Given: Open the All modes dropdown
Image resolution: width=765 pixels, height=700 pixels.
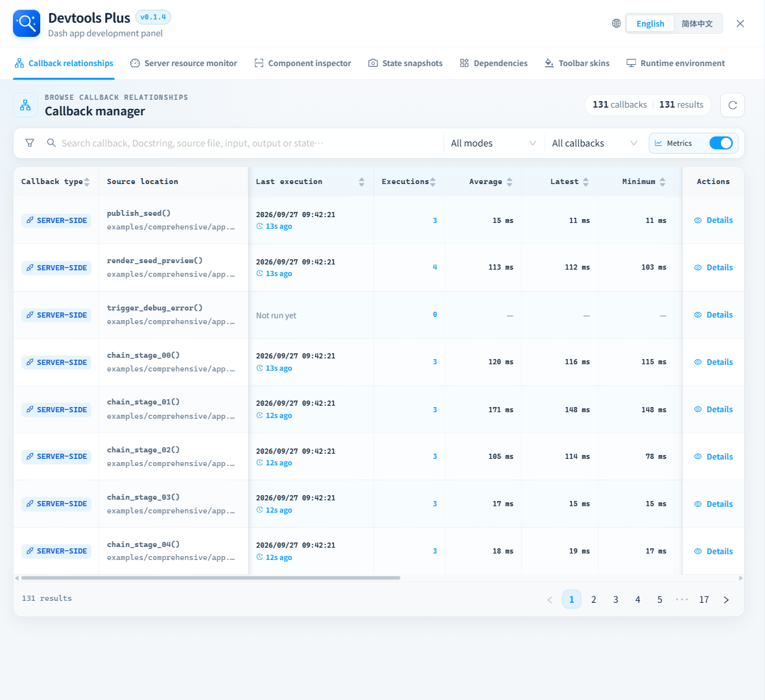Looking at the screenshot, I should [493, 143].
